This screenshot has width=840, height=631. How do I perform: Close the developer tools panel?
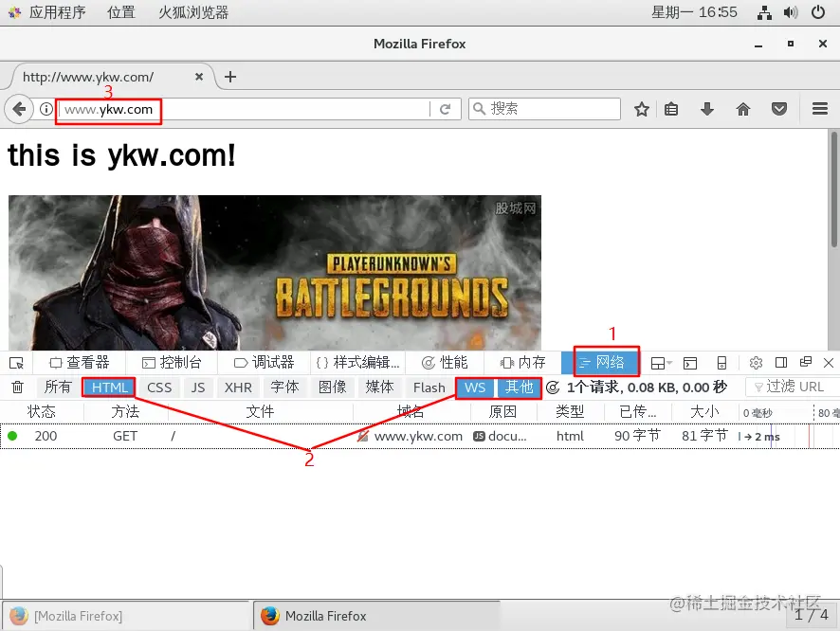(x=829, y=363)
